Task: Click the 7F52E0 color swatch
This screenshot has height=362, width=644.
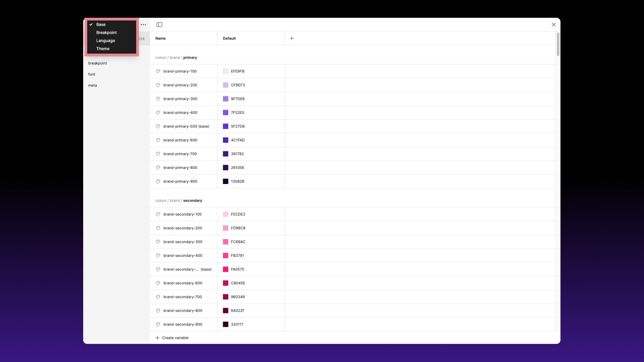Action: tap(225, 113)
